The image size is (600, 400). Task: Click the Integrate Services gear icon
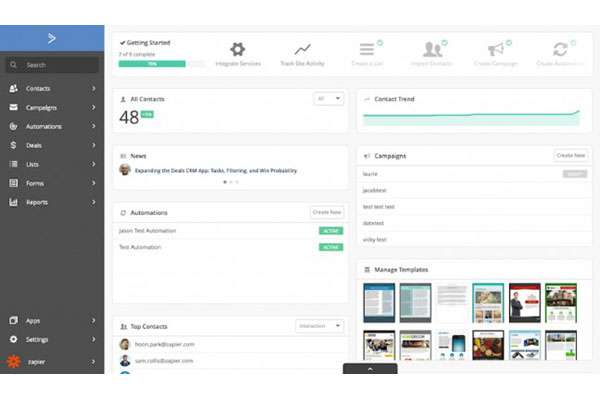click(x=238, y=49)
